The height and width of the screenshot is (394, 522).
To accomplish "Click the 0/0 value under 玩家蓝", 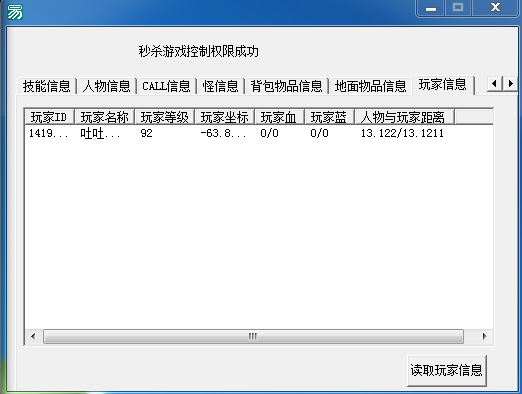I will (319, 133).
